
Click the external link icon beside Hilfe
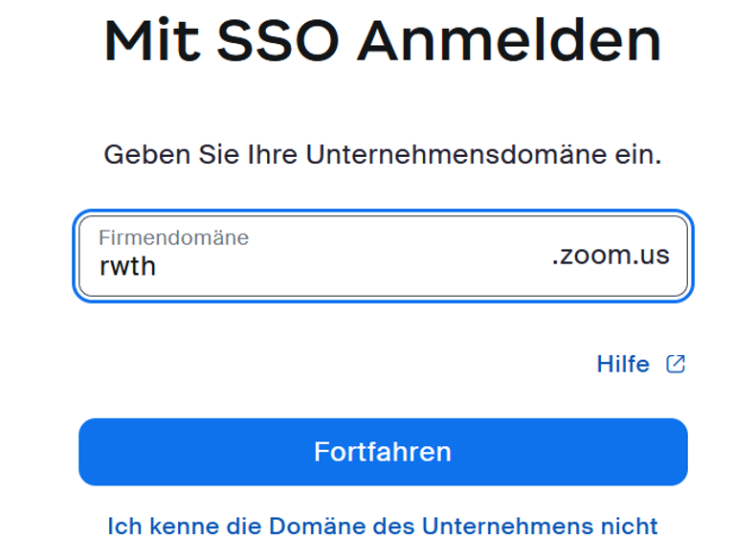tap(676, 364)
